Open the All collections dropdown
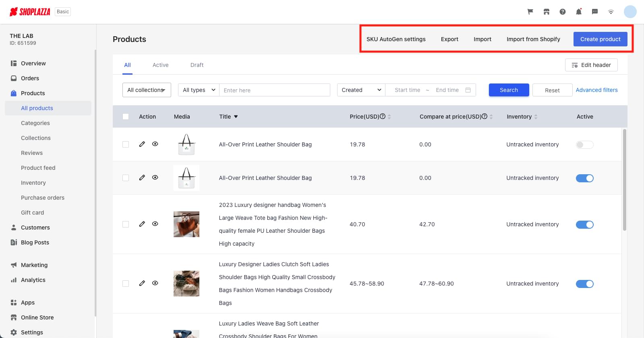644x338 pixels. [x=147, y=90]
